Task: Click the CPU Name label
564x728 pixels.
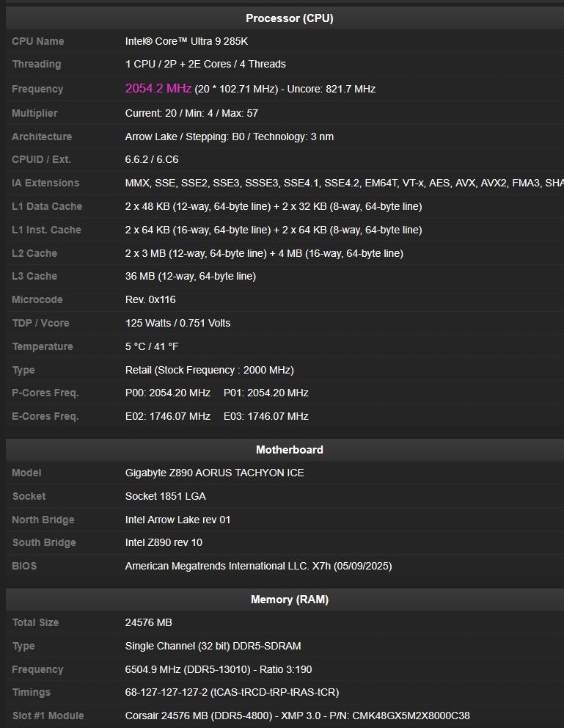Action: (38, 42)
